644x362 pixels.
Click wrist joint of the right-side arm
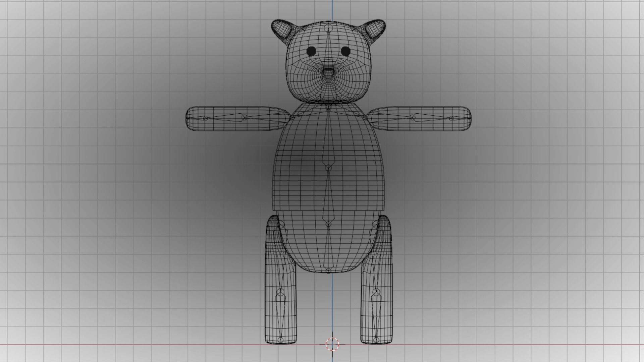451,118
